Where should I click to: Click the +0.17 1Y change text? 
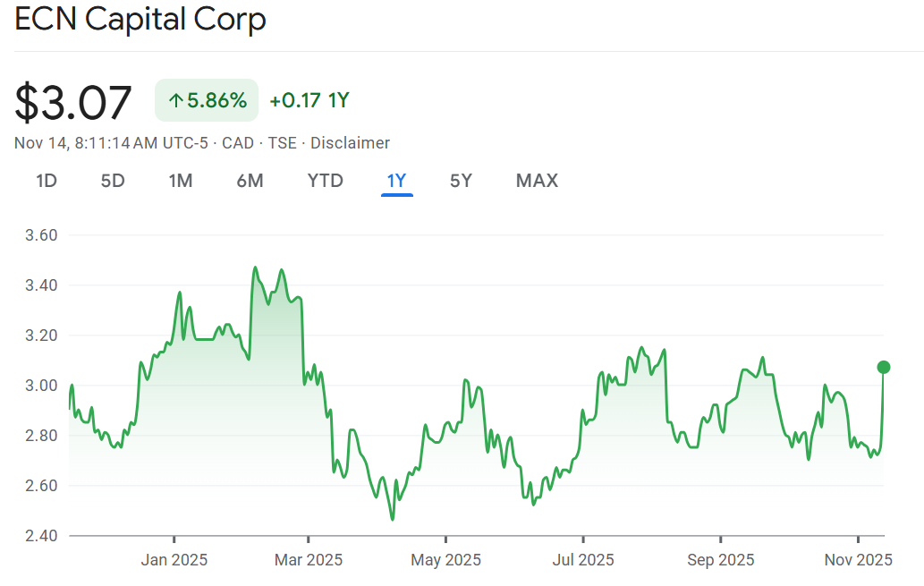(x=309, y=100)
